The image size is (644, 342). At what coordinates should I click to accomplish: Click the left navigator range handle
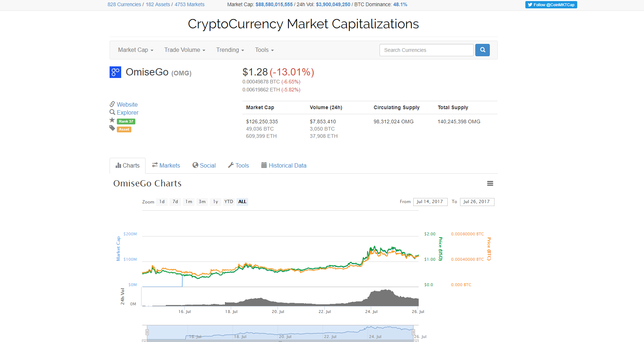[x=147, y=332]
